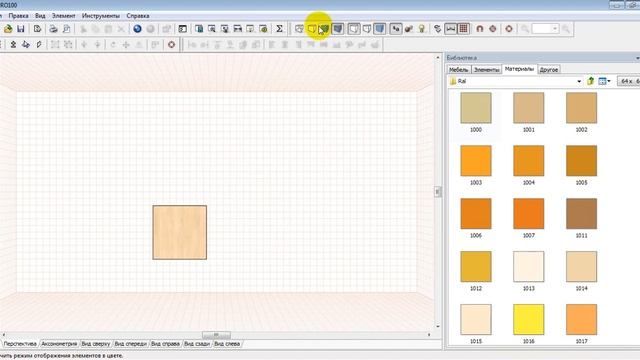Select the RAL 1003 orange swatch
The width and height of the screenshot is (640, 360).
[x=476, y=161]
